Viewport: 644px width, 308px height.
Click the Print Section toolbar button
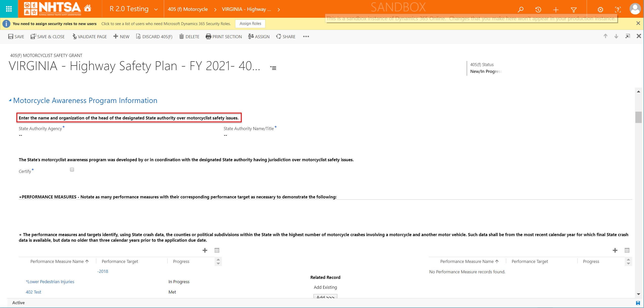(x=224, y=37)
